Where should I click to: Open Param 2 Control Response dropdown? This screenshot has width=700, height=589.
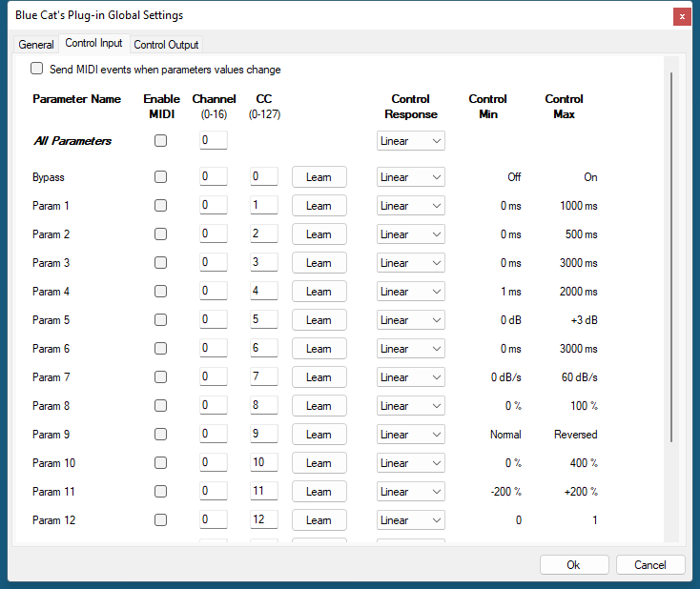point(411,234)
